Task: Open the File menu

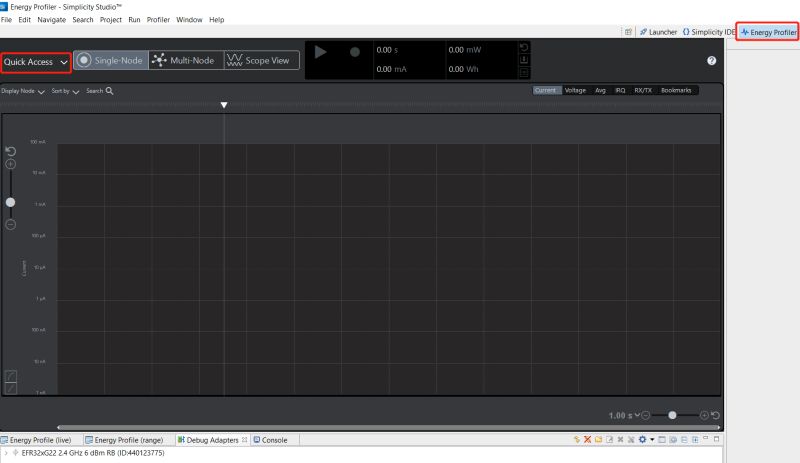Action: tap(7, 20)
